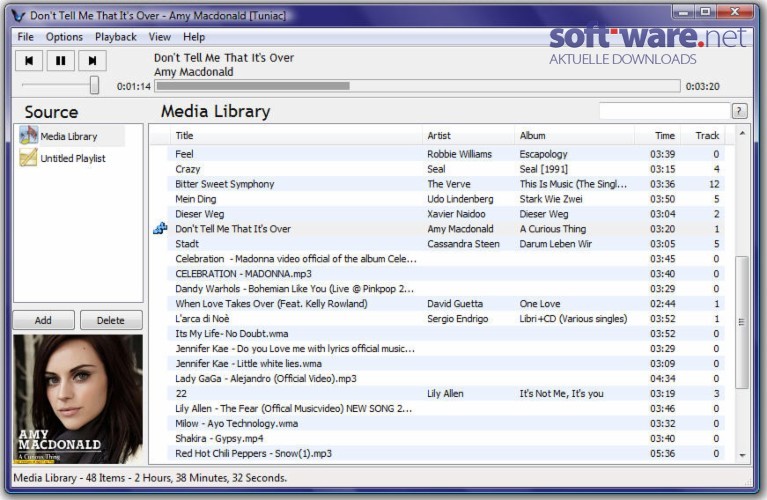Pause the current song
This screenshot has height=500, width=767.
click(61, 61)
